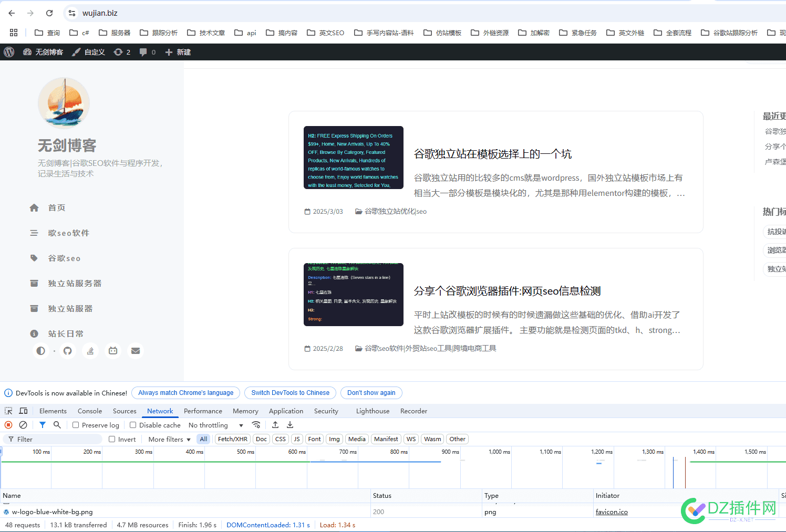786x532 pixels.
Task: Click home icon next to 首页
Action: coord(34,208)
